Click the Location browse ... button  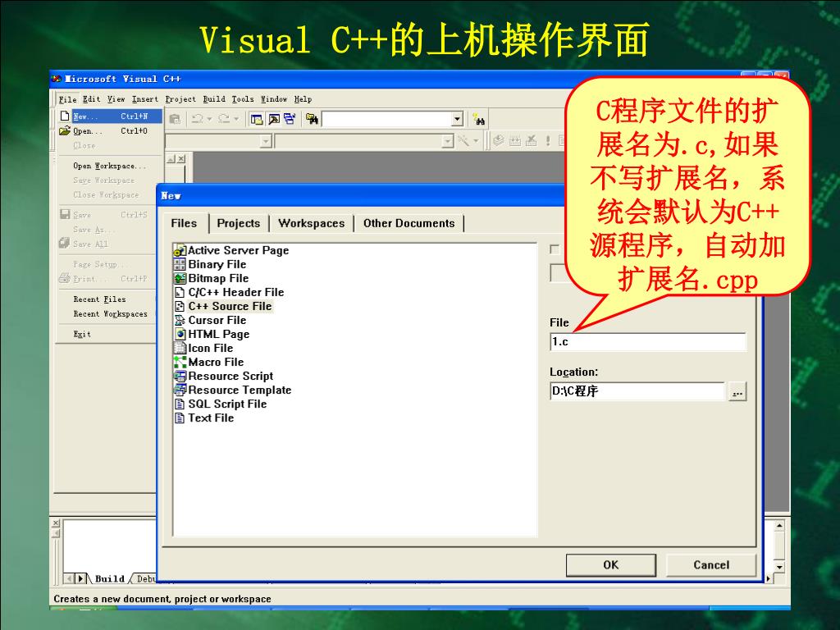point(737,391)
